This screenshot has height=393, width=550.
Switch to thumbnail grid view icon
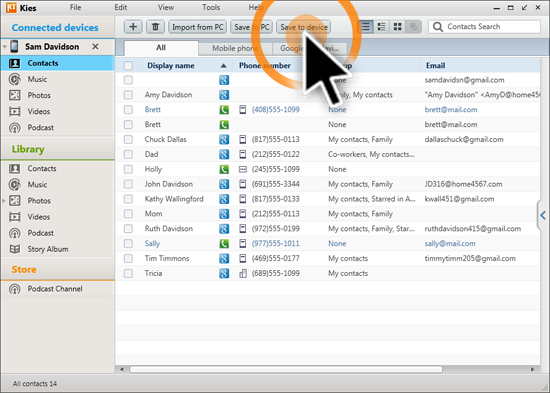point(397,27)
